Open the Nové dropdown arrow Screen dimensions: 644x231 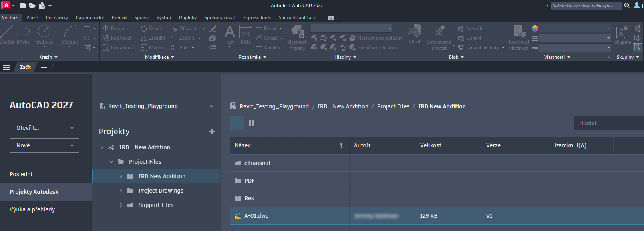click(72, 145)
